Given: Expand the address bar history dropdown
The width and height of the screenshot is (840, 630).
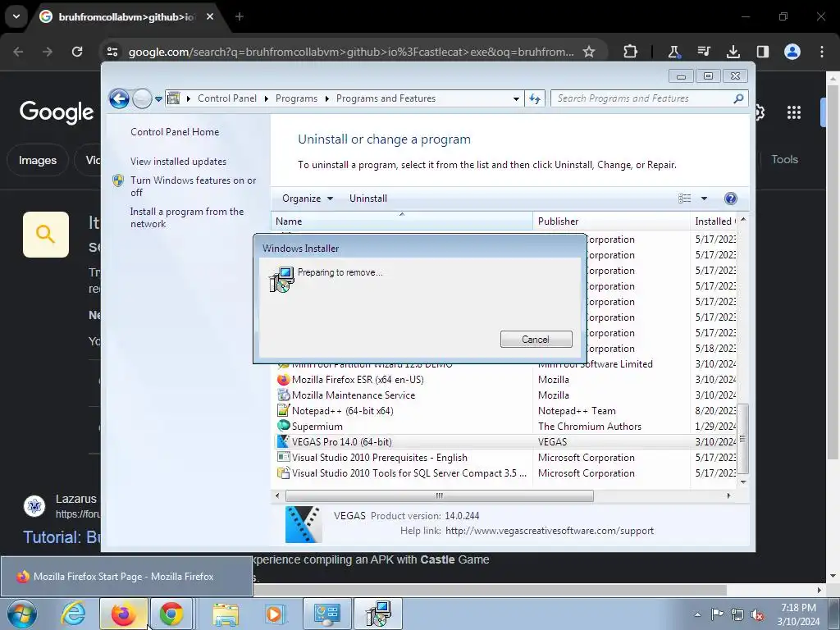Looking at the screenshot, I should pos(516,99).
